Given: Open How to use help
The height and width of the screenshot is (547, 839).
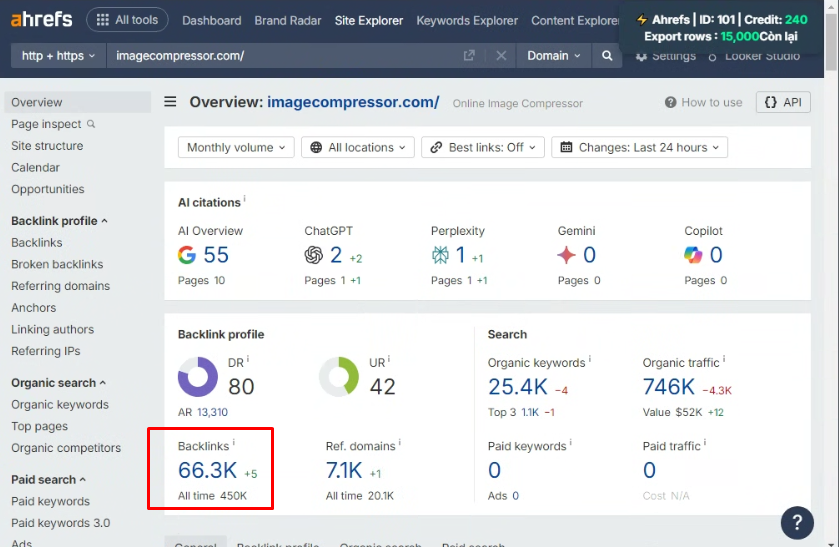Looking at the screenshot, I should point(703,102).
